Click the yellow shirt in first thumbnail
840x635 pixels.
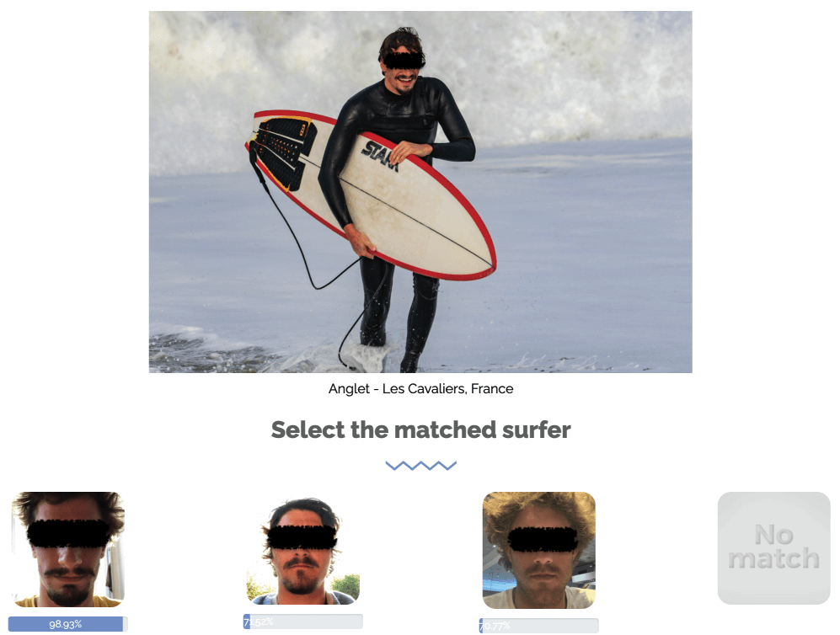68,600
